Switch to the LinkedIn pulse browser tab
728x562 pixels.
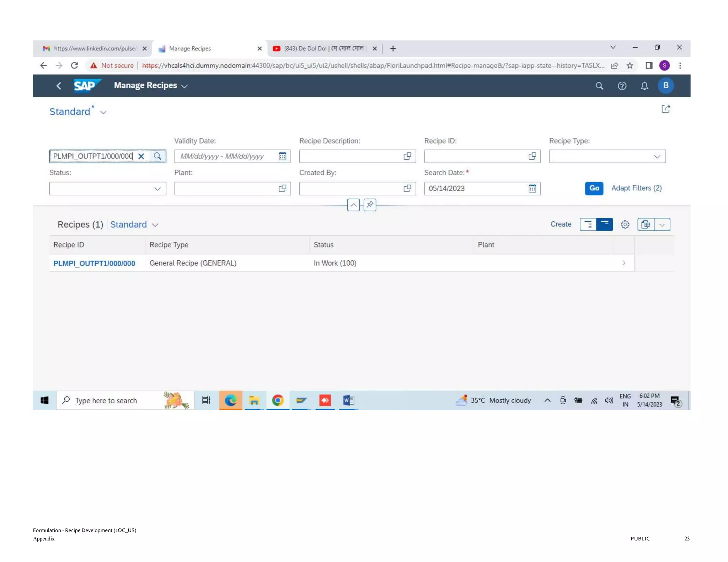(93, 48)
